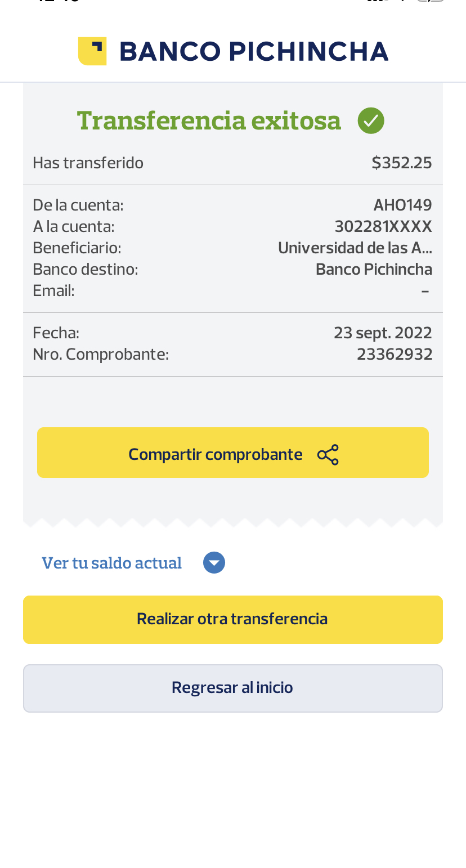Tap the Transferencia exitosa heading
The height and width of the screenshot is (868, 466).
209,120
